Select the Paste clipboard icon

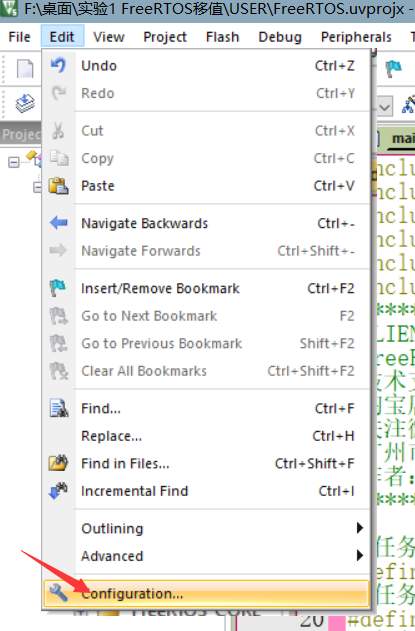coord(58,186)
